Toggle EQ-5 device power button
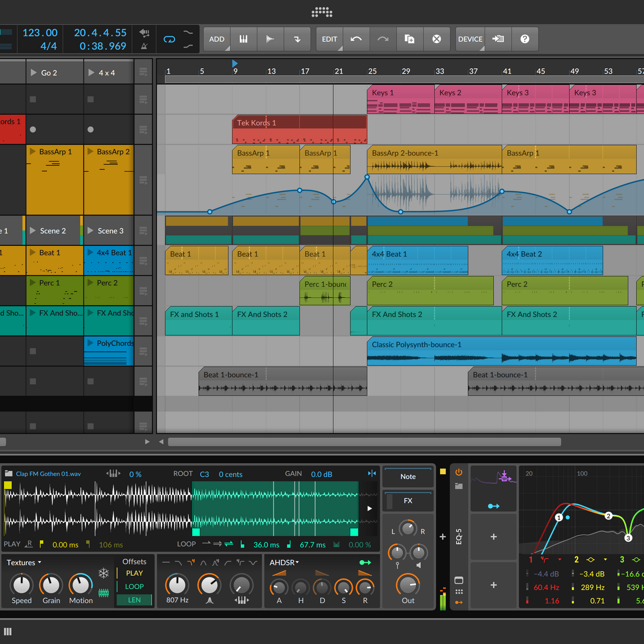Viewport: 644px width, 644px height. [x=459, y=472]
